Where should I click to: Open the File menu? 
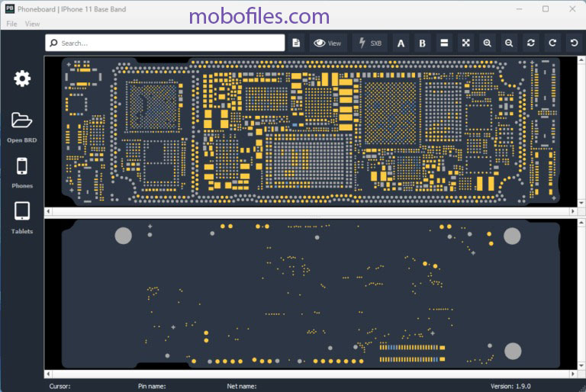coord(11,24)
